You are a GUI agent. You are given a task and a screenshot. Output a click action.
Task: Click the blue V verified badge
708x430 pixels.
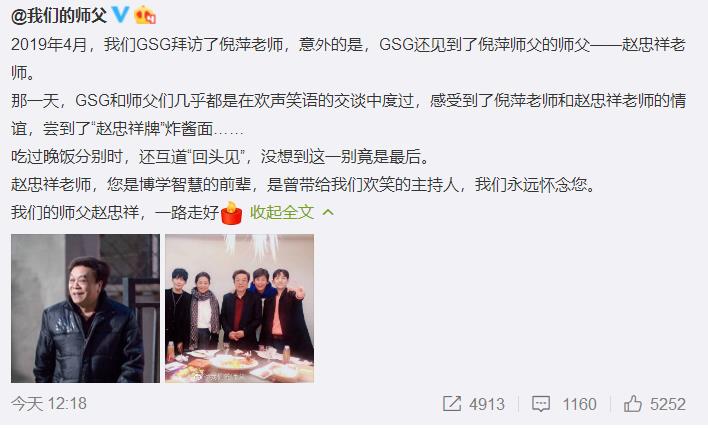(x=121, y=15)
